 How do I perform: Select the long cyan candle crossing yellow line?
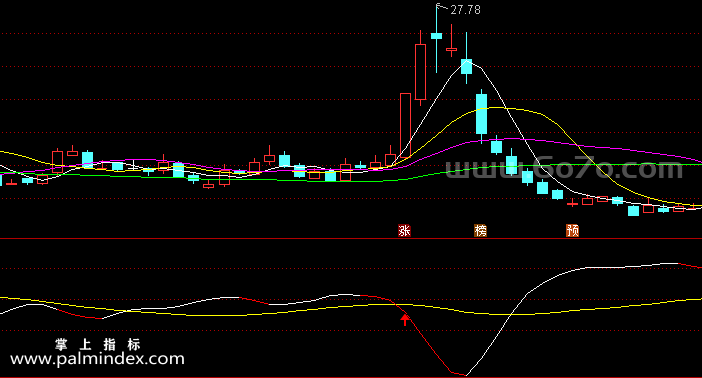click(481, 116)
